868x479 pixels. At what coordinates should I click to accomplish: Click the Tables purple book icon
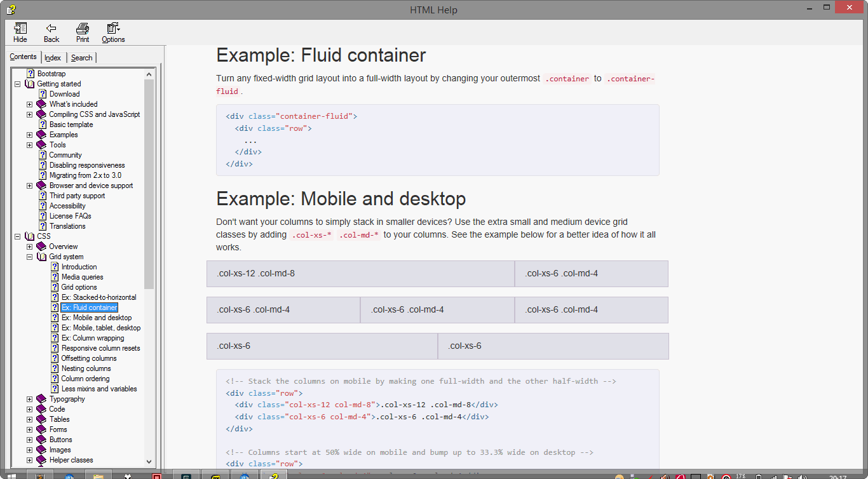(41, 419)
